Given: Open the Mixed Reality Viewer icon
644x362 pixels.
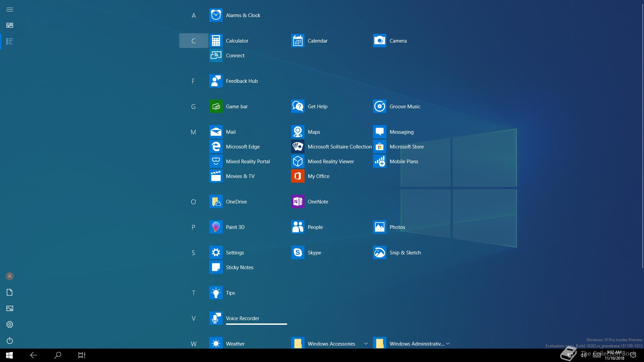Looking at the screenshot, I should click(298, 162).
